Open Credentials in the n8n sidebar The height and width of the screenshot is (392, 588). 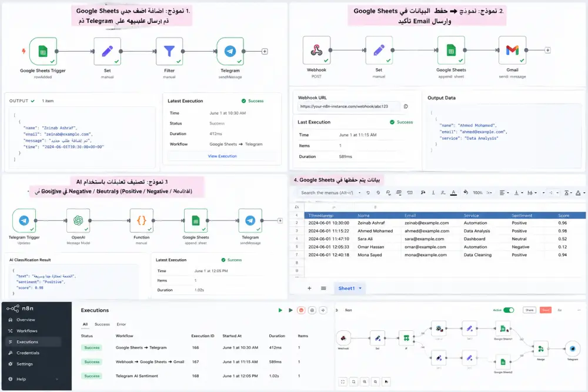pyautogui.click(x=28, y=353)
